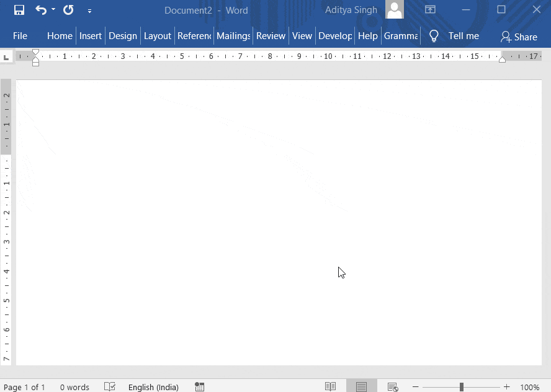551x392 pixels.
Task: Expand Customize Quick Access Toolbar menu
Action: (x=89, y=11)
